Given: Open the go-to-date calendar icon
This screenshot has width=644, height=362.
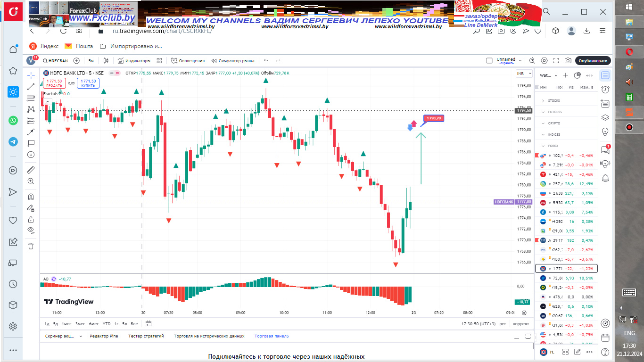Looking at the screenshot, I should pyautogui.click(x=149, y=323).
